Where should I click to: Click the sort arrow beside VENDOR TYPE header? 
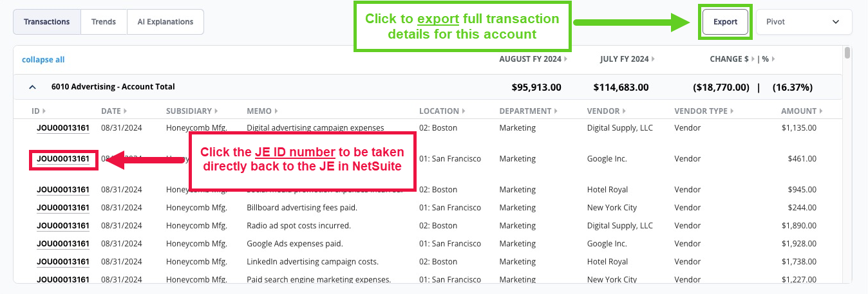point(731,111)
